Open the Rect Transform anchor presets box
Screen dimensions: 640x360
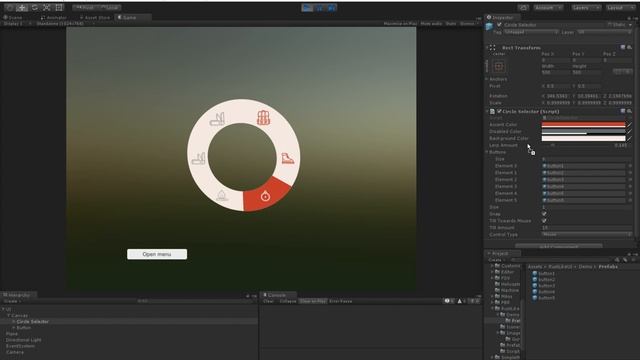[498, 66]
